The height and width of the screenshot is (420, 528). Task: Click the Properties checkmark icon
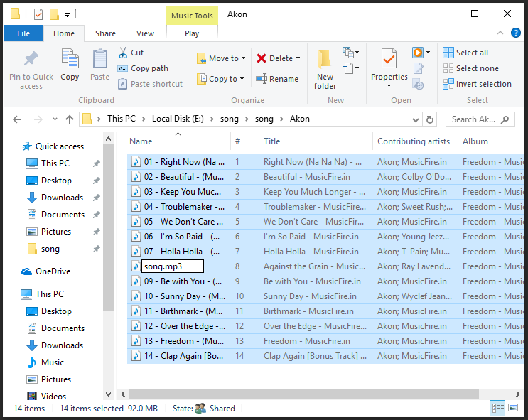pos(389,58)
